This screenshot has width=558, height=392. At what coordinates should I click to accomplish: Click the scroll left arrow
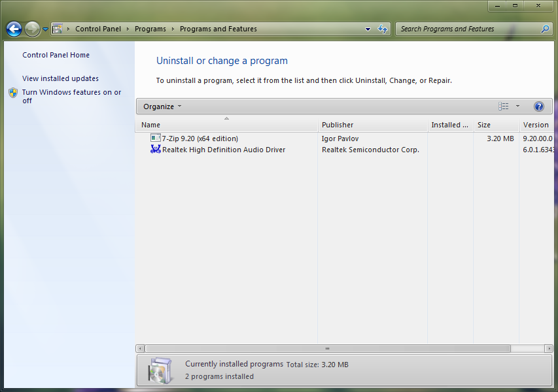coord(140,349)
